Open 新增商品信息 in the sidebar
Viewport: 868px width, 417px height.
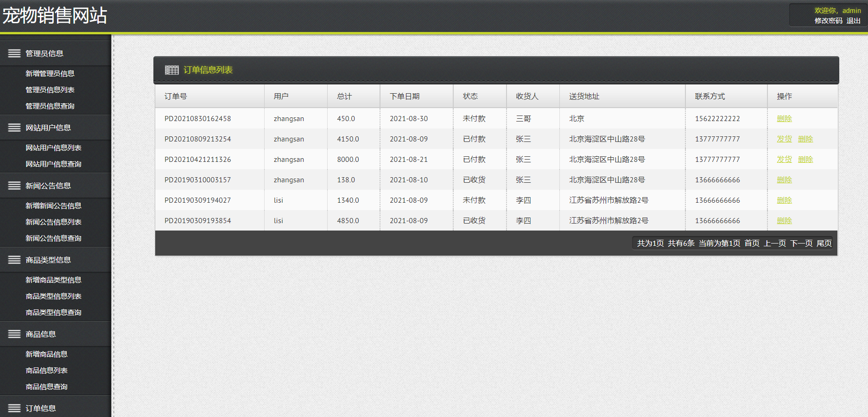tap(46, 354)
